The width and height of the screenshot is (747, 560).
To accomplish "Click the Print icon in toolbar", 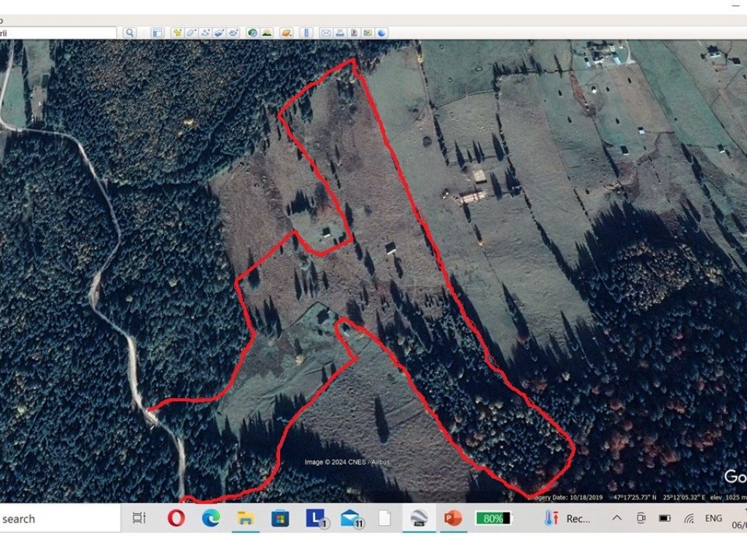I will point(340,33).
